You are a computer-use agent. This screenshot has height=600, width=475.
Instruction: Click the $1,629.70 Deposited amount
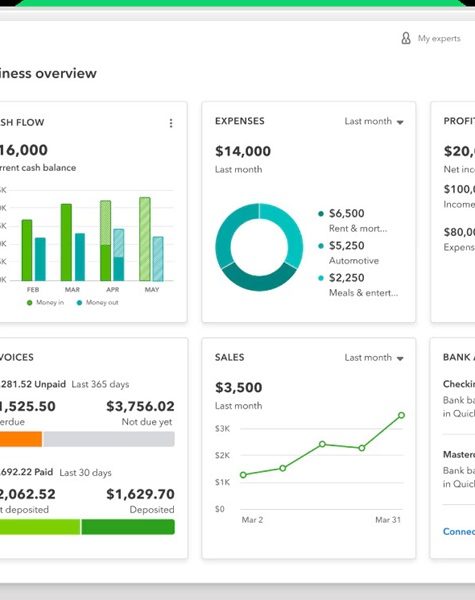click(140, 494)
